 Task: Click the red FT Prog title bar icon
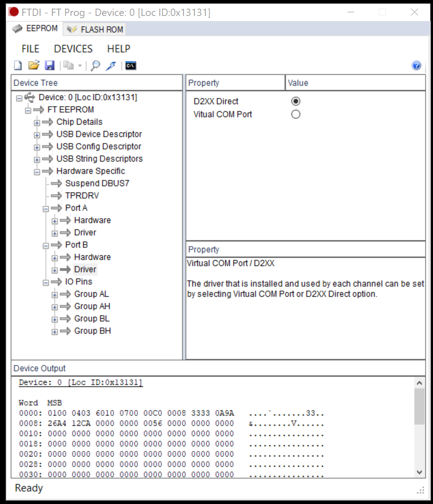tap(14, 12)
